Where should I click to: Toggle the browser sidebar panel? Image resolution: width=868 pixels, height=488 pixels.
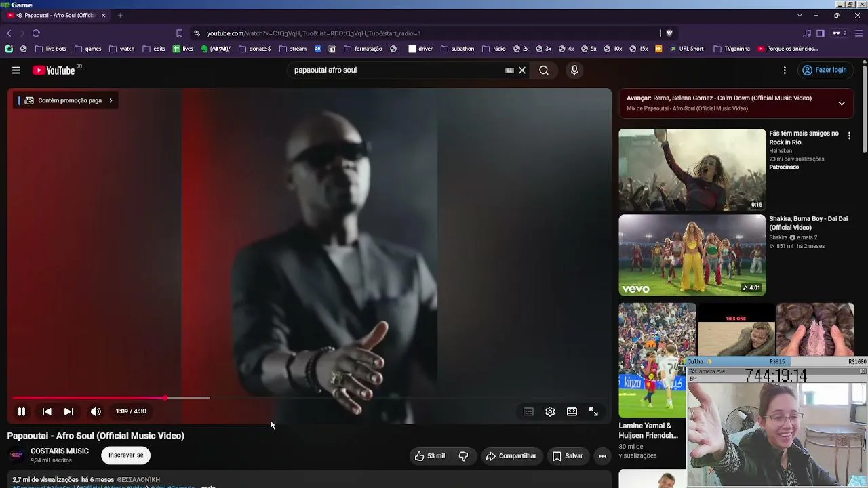click(x=821, y=33)
